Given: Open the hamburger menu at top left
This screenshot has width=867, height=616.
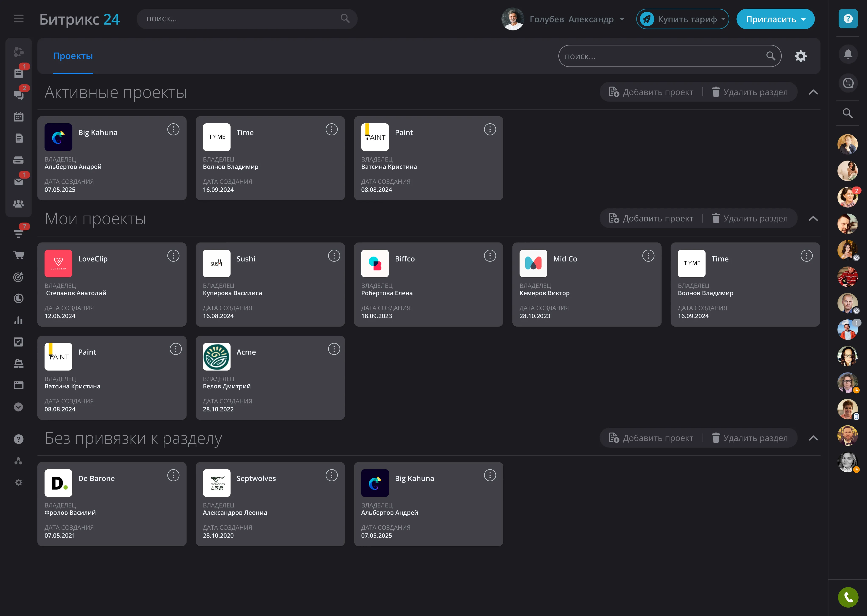Looking at the screenshot, I should tap(19, 19).
